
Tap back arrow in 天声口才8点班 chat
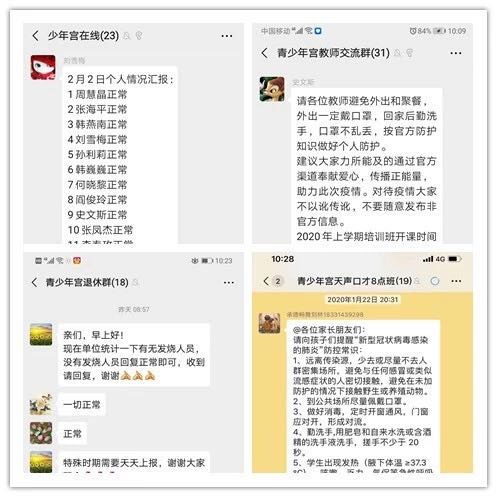[x=266, y=281]
